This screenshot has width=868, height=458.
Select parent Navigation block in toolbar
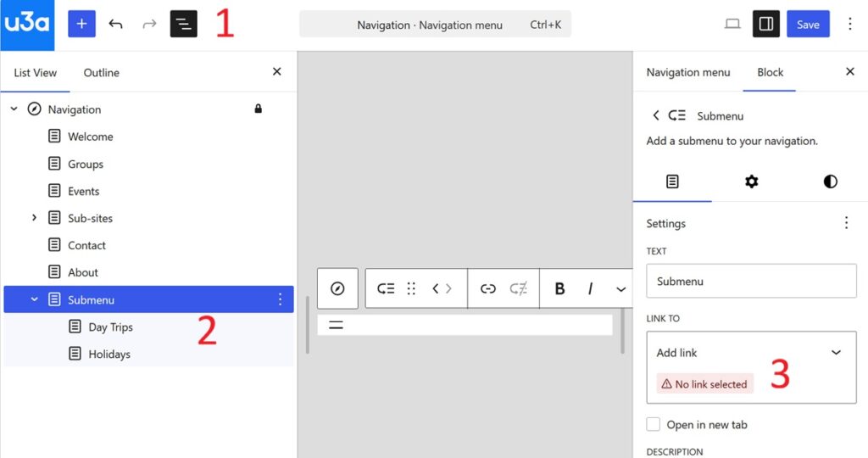337,288
